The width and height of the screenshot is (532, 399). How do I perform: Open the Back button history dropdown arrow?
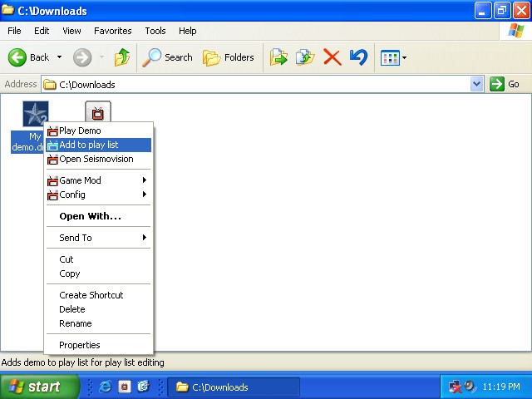point(59,57)
